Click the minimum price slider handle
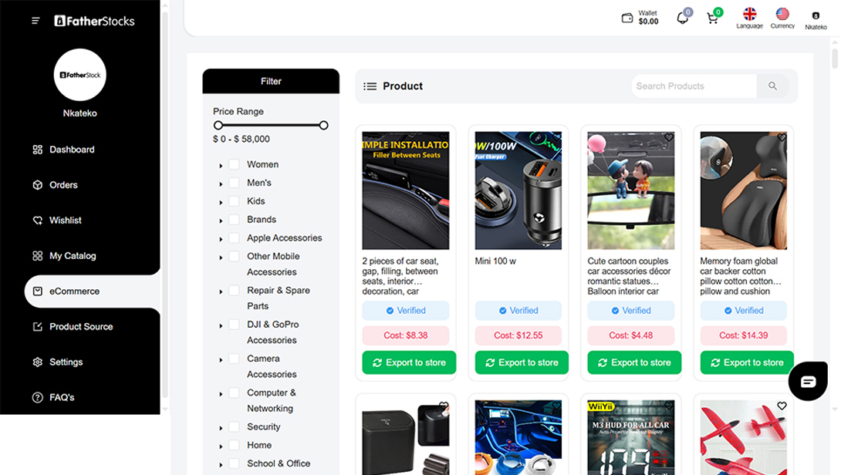 pyautogui.click(x=218, y=126)
